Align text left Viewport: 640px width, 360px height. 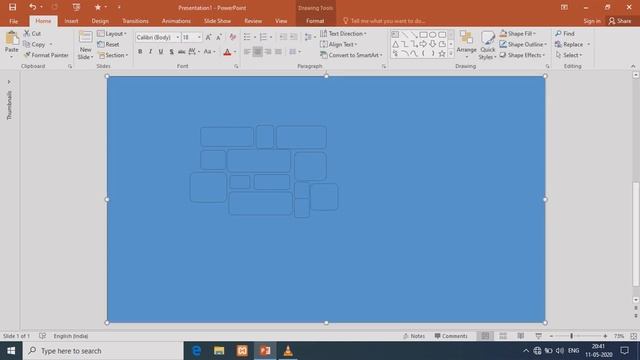click(x=247, y=52)
